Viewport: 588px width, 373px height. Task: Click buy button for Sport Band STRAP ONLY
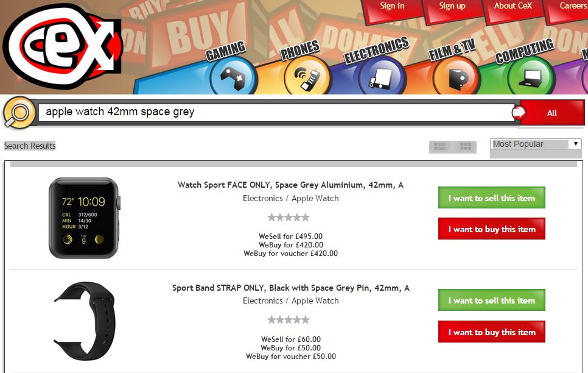(x=492, y=332)
